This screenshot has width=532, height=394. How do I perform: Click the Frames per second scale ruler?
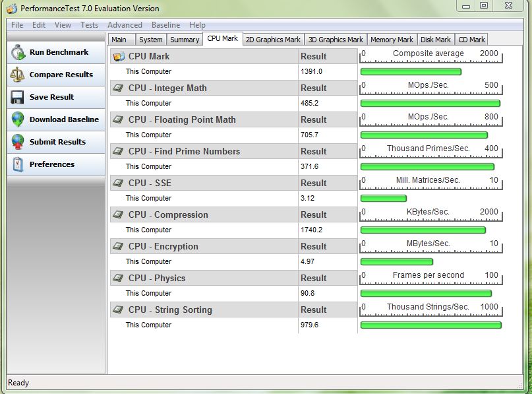[x=431, y=279]
